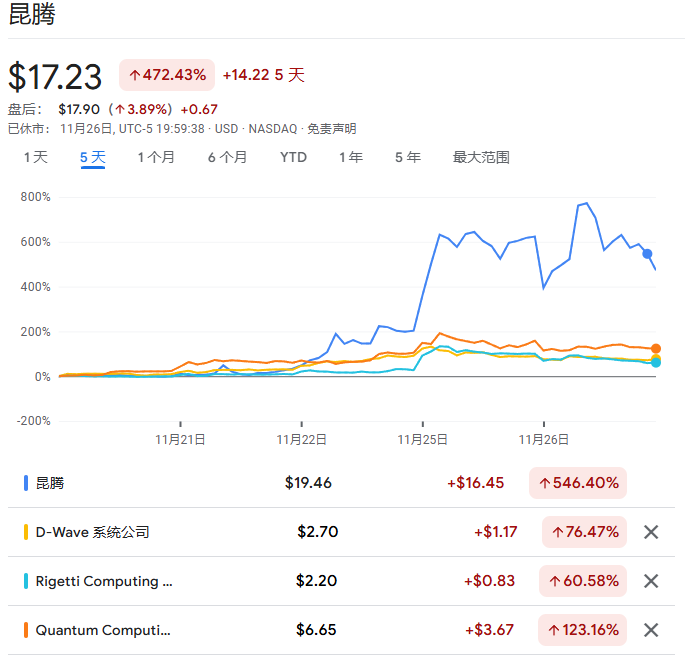This screenshot has height=657, width=685.
Task: Click the blue 昆腾 legend color bar
Action: 26,483
